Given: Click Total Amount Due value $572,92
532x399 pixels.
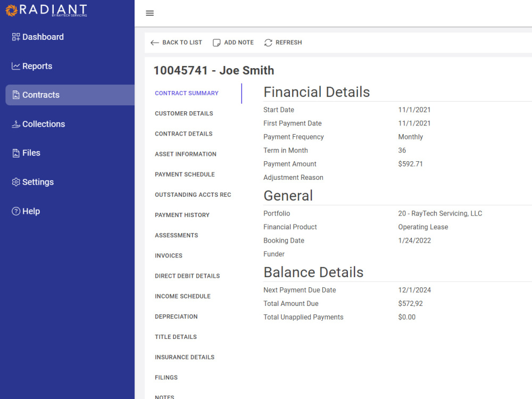Looking at the screenshot, I should pyautogui.click(x=411, y=304).
